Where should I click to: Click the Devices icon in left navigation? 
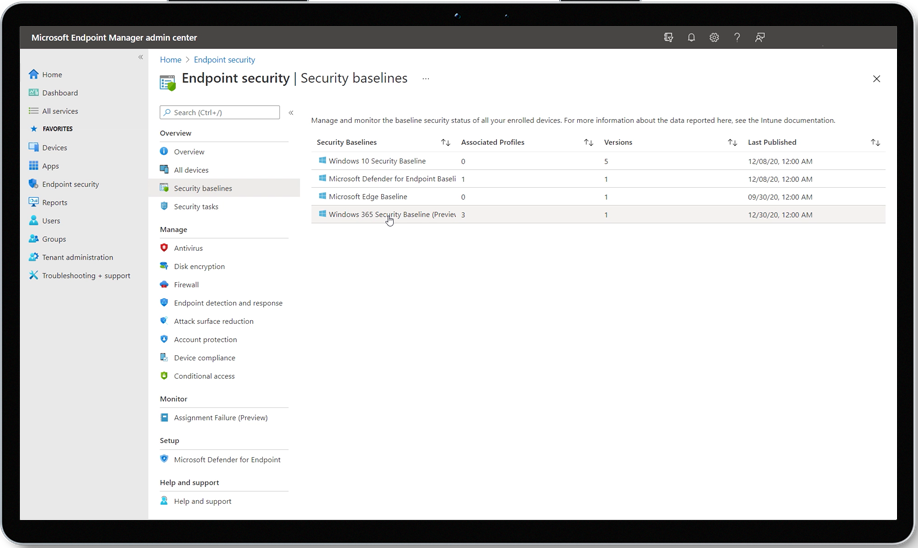[34, 148]
